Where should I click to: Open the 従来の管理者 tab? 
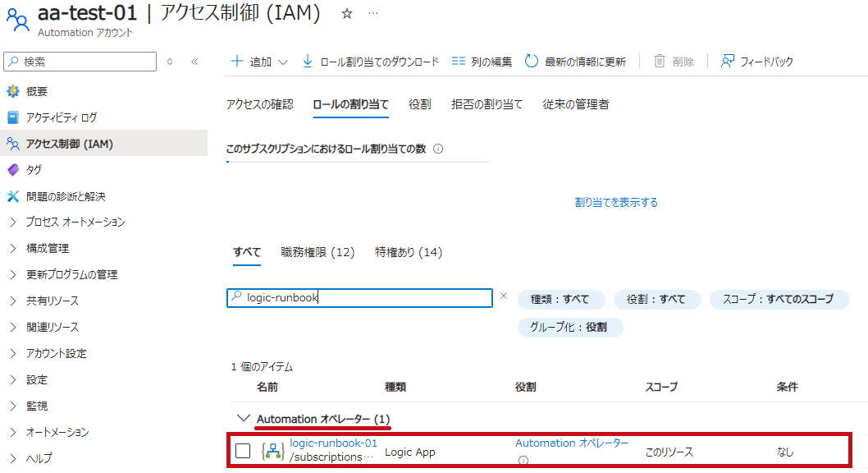point(576,104)
